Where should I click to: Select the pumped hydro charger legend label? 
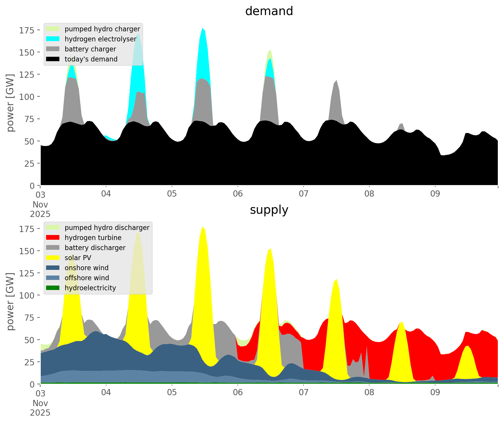point(102,29)
